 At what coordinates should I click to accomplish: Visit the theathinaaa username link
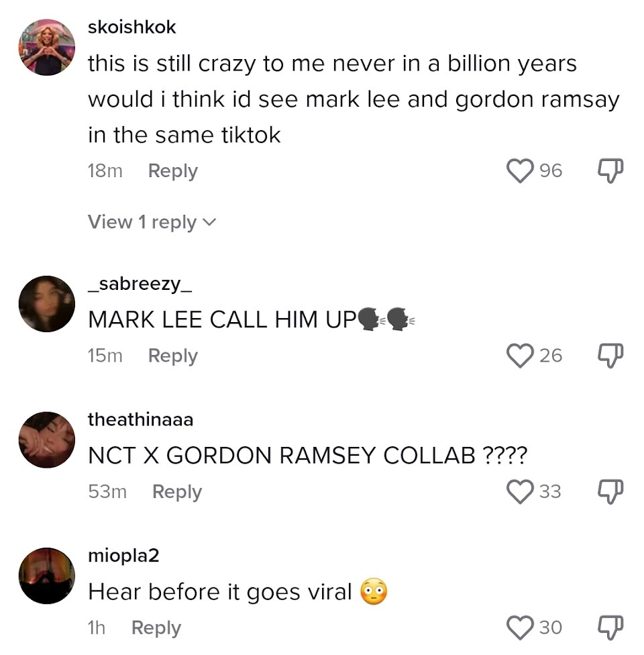(141, 419)
